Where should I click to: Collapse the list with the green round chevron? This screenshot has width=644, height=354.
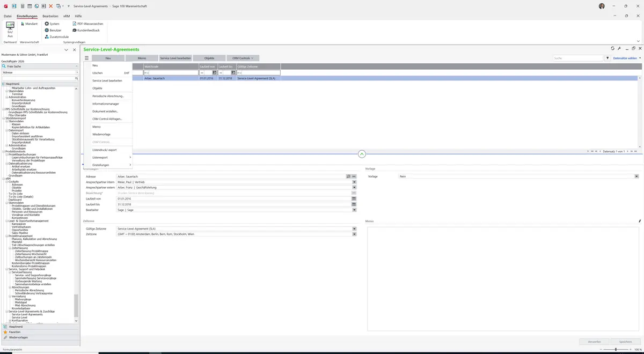click(362, 154)
